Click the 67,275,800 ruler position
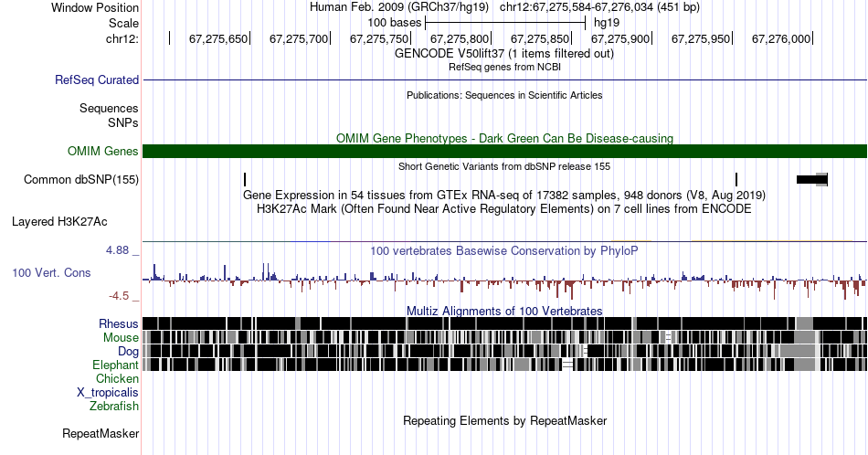The image size is (868, 455). (460, 38)
